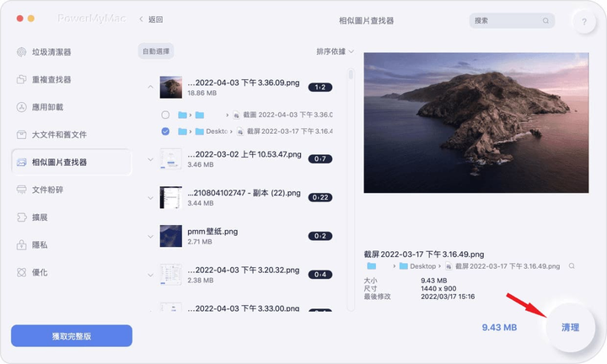Select the island thumbnail for 3.36.09.png
This screenshot has height=364, width=607.
[170, 87]
